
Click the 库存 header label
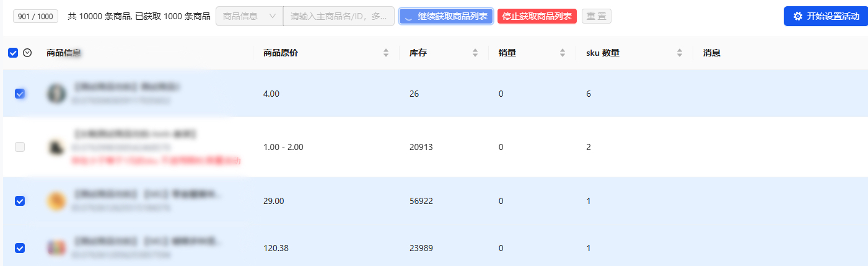418,53
